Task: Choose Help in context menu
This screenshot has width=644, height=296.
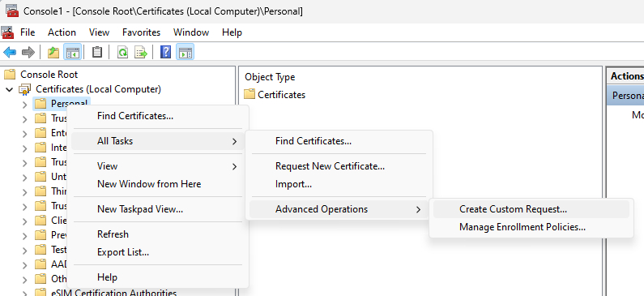Action: tap(158, 277)
